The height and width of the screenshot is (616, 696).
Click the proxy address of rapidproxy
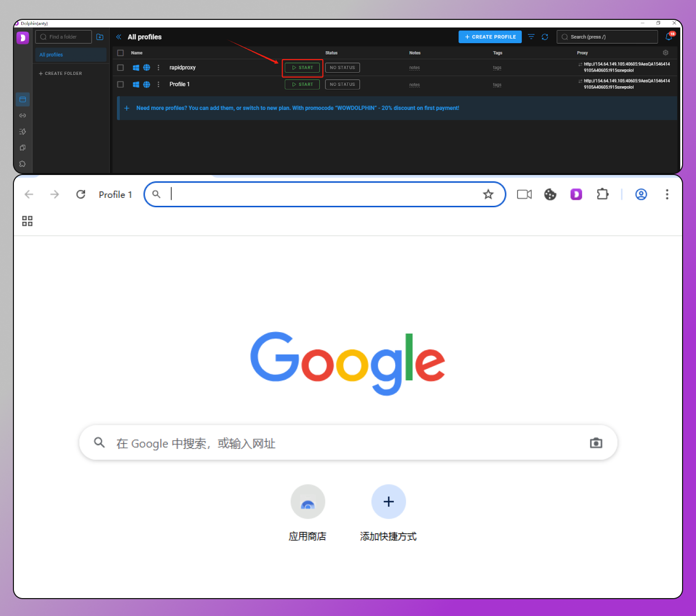[626, 67]
